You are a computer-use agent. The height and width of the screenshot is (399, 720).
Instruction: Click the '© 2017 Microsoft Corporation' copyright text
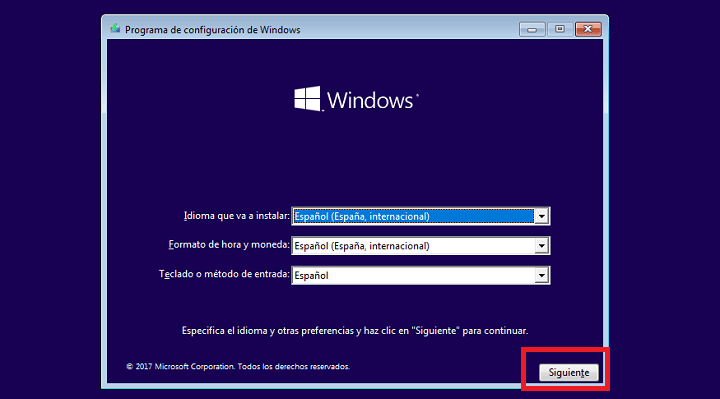click(238, 366)
